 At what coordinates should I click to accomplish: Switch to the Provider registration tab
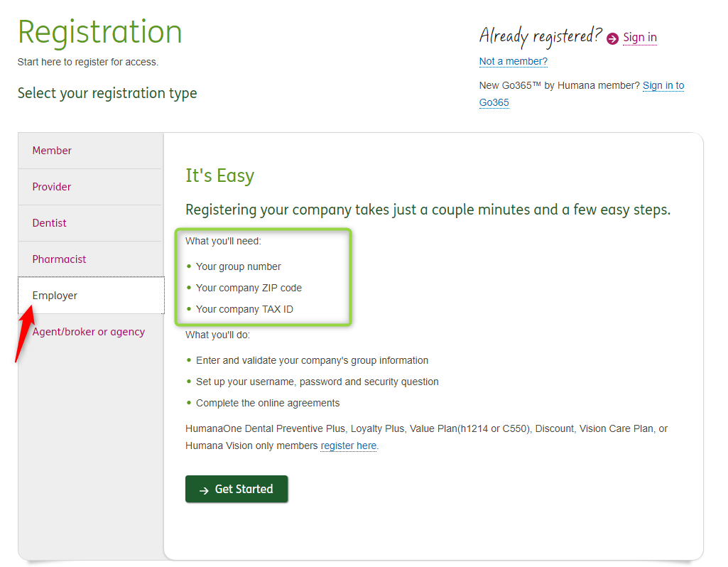coord(52,187)
